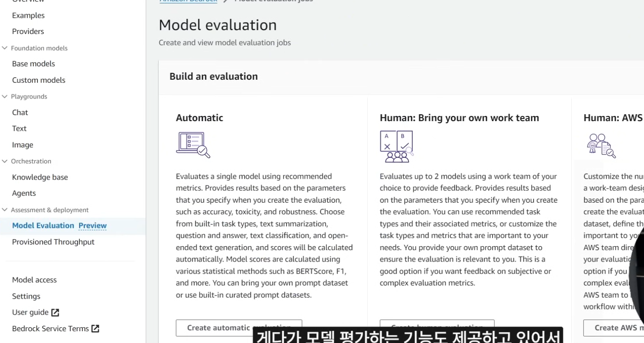This screenshot has width=644, height=343.
Task: Open Knowledge base page
Action: [40, 177]
